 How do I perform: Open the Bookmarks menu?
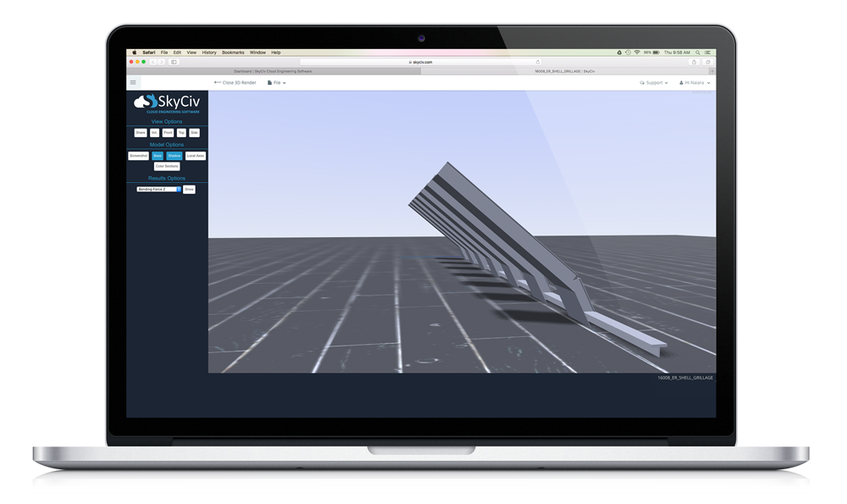coord(234,53)
